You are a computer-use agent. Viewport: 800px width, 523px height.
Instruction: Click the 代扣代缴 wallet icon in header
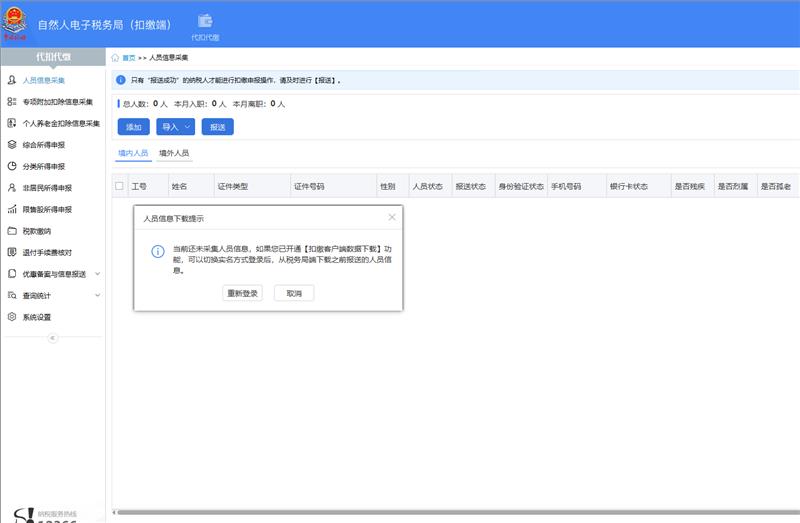[205, 22]
